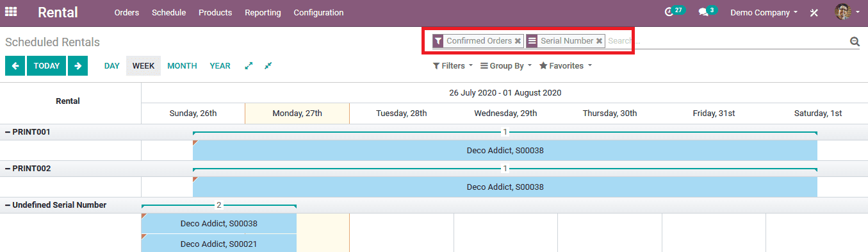This screenshot has height=252, width=868.
Task: Open the Schedule menu
Action: 169,12
